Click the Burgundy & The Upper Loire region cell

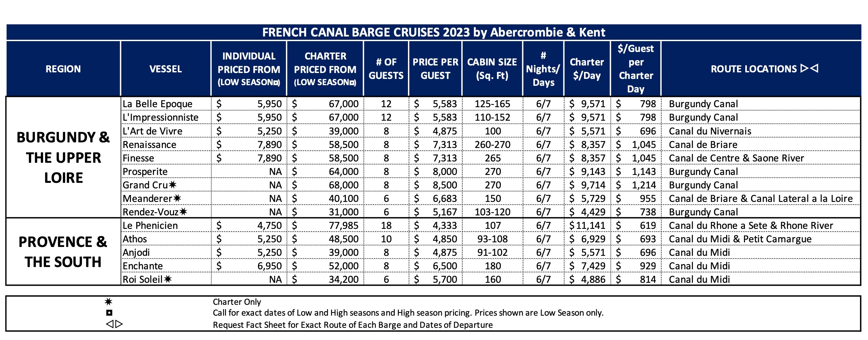coord(64,157)
